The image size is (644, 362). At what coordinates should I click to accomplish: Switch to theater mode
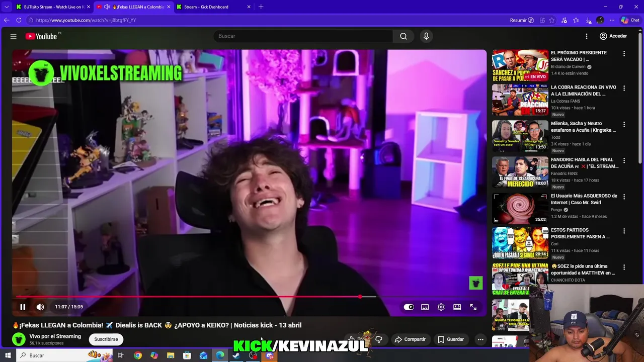[457, 307]
